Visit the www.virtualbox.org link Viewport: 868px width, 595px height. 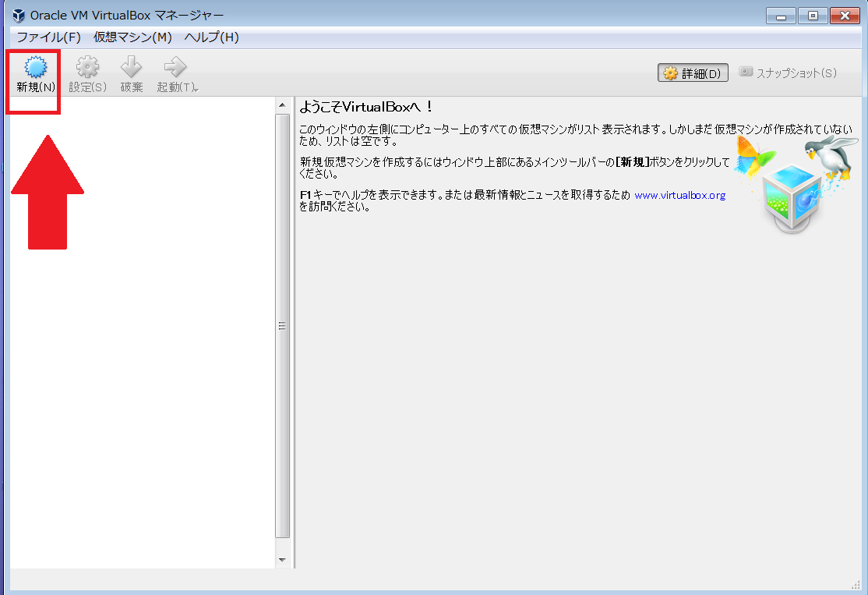coord(679,195)
